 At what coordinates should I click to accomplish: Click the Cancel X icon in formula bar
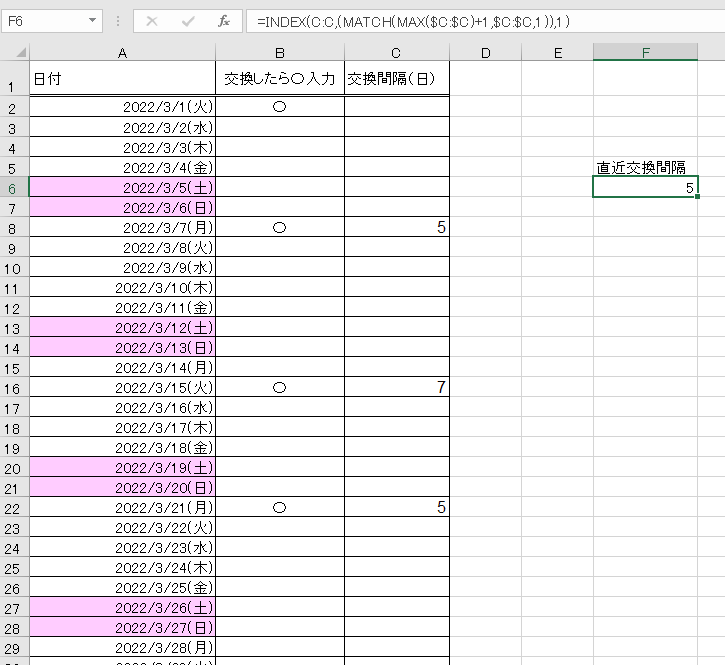click(152, 20)
